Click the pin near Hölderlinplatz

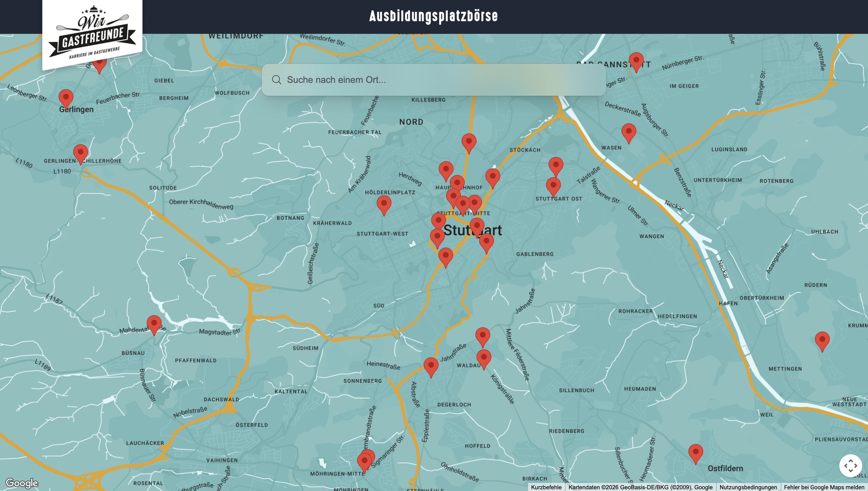(384, 203)
